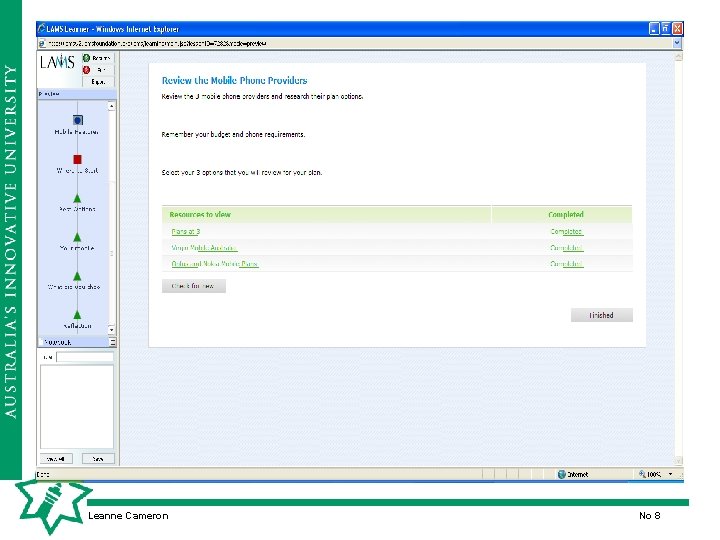Click inside the Notebook text area

77,407
